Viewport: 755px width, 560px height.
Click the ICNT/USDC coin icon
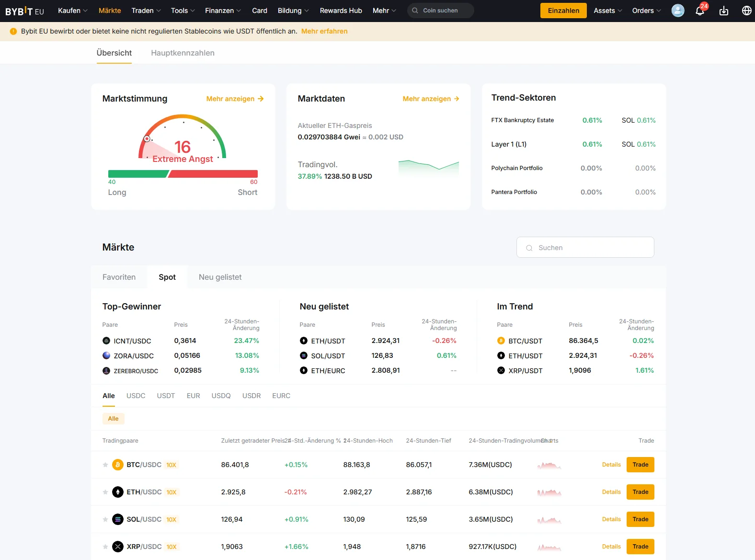point(106,341)
